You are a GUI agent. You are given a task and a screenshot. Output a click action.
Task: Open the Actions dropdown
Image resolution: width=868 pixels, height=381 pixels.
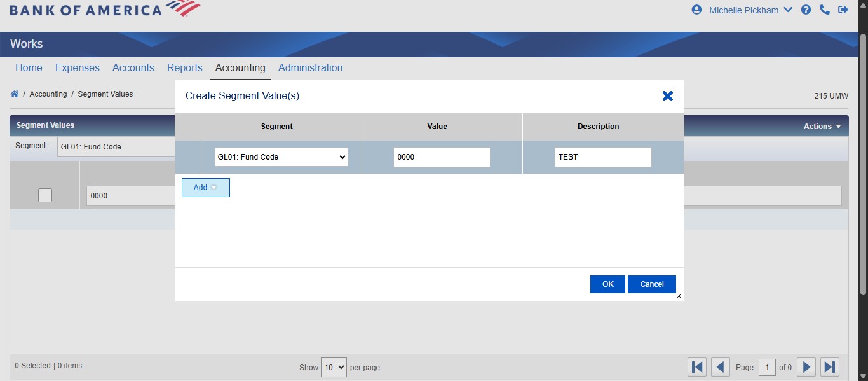click(822, 125)
